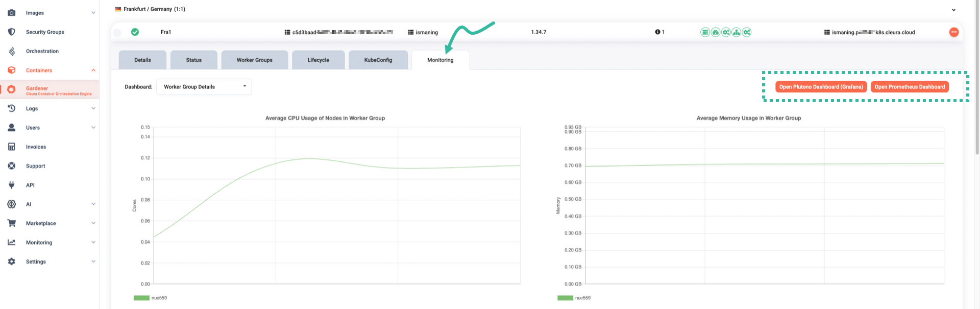
Task: Click the Kubernetes version 1.34.7
Action: click(x=538, y=32)
